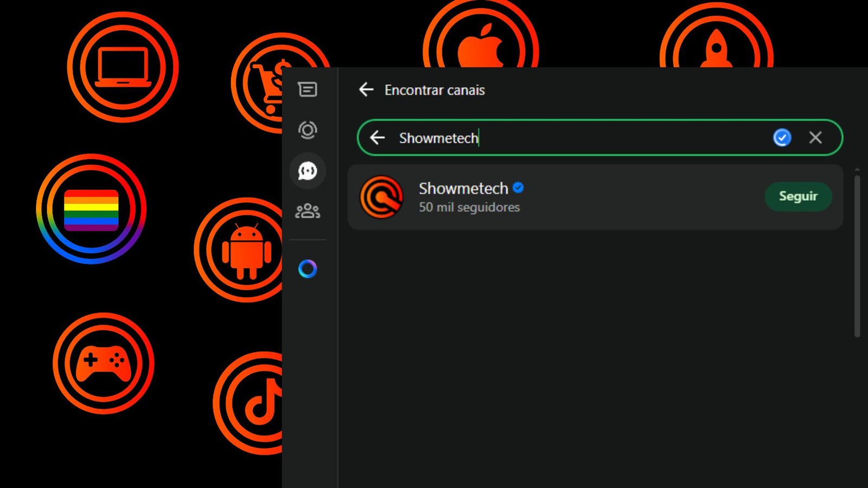Open the Communities people icon

pos(308,211)
